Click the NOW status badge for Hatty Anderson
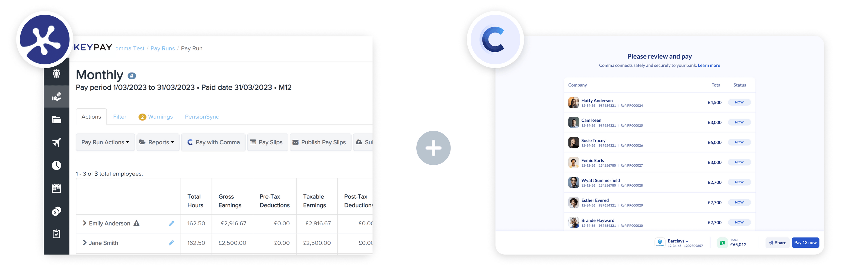 (x=739, y=102)
